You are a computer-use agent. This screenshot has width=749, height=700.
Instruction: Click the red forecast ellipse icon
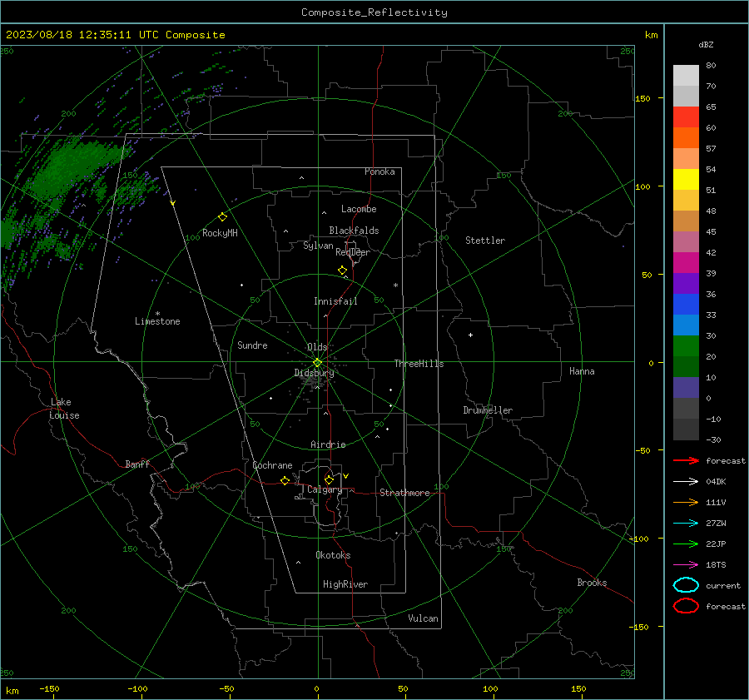(x=686, y=606)
